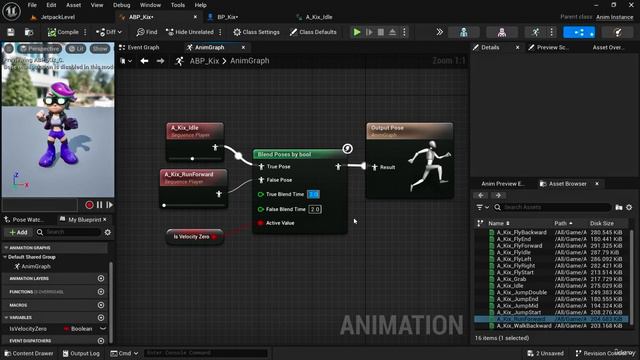This screenshot has width=640, height=360.
Task: Click the Unreal Engine logo icon
Action: tap(11, 11)
